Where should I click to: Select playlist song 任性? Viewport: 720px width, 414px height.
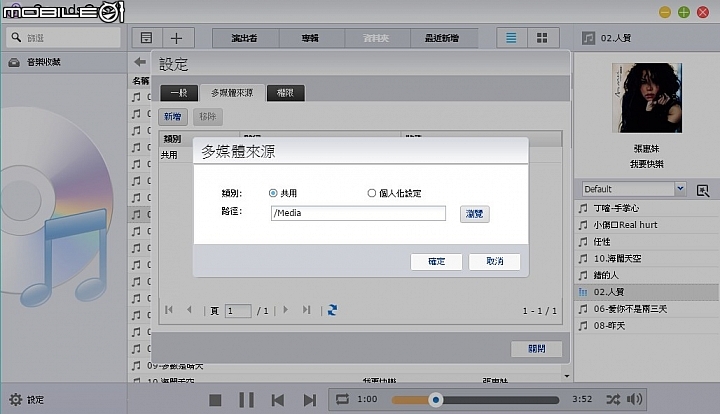647,242
